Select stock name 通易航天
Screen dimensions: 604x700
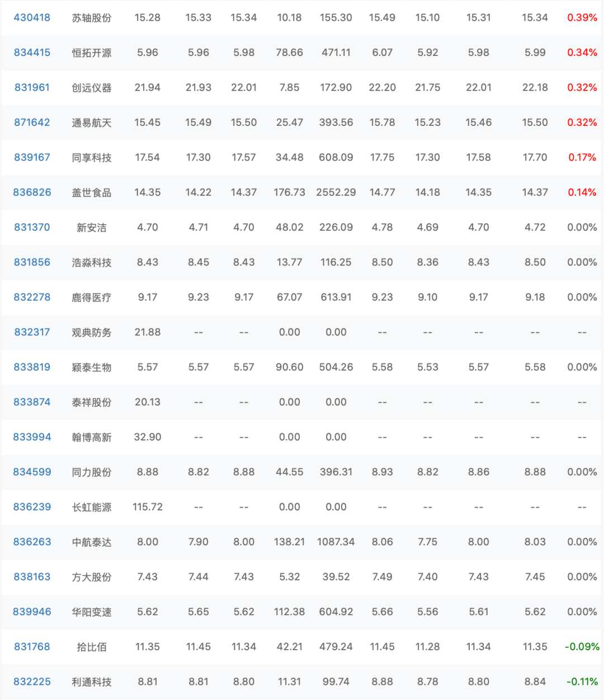coord(92,122)
